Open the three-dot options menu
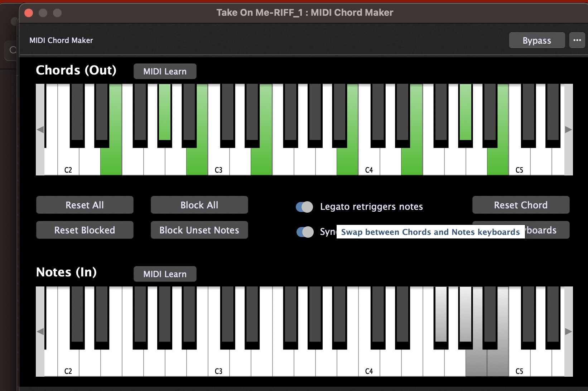The width and height of the screenshot is (588, 391). pos(577,40)
